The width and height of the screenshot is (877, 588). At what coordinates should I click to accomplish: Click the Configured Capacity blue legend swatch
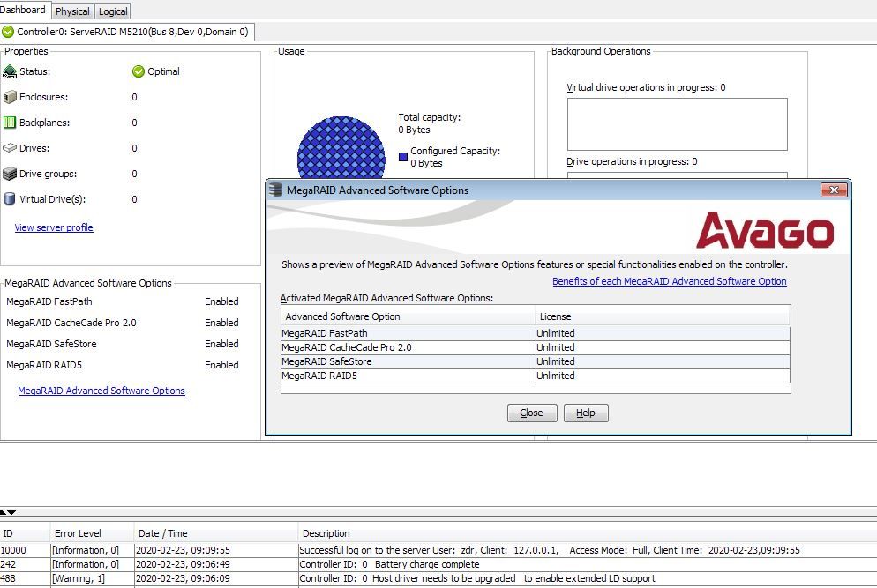403,157
